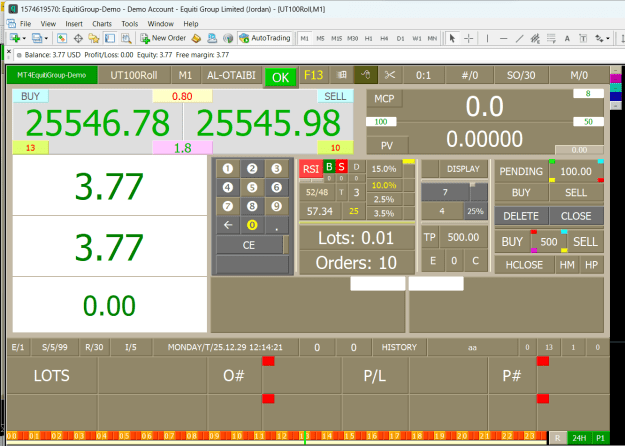
Task: Open the View menu
Action: (x=48, y=24)
